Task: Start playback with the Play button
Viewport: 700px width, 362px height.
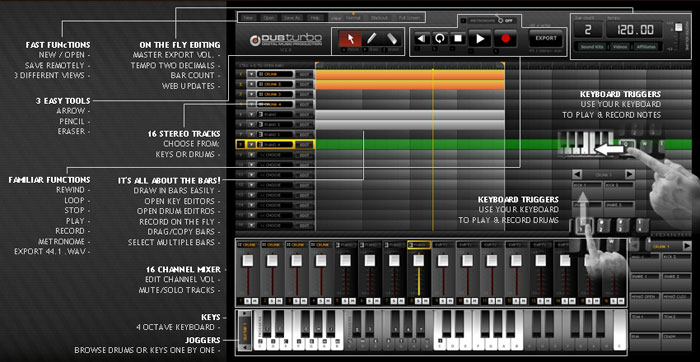Action: 480,39
